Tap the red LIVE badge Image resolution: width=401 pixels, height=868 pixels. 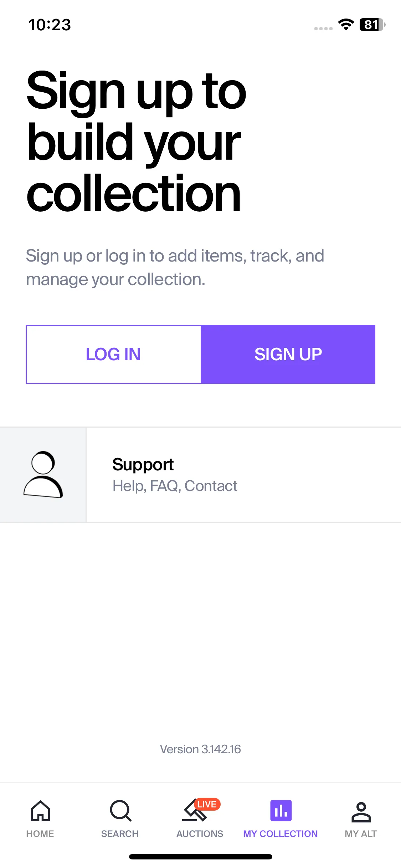(207, 804)
